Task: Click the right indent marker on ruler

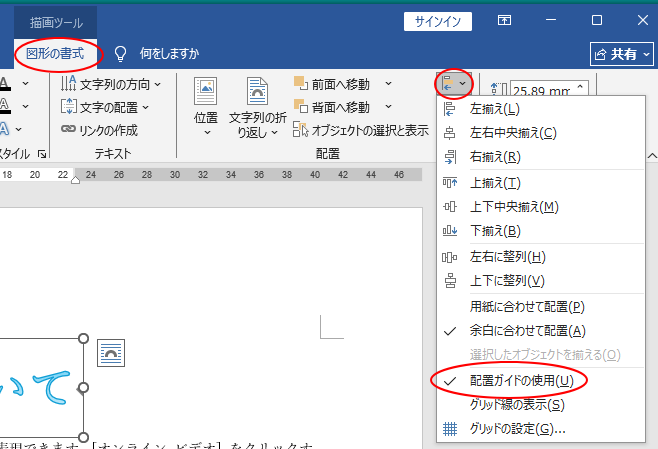Action: point(75,180)
